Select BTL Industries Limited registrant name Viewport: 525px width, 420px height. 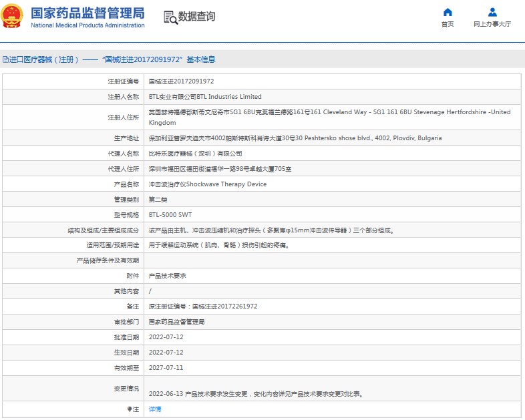(x=205, y=97)
